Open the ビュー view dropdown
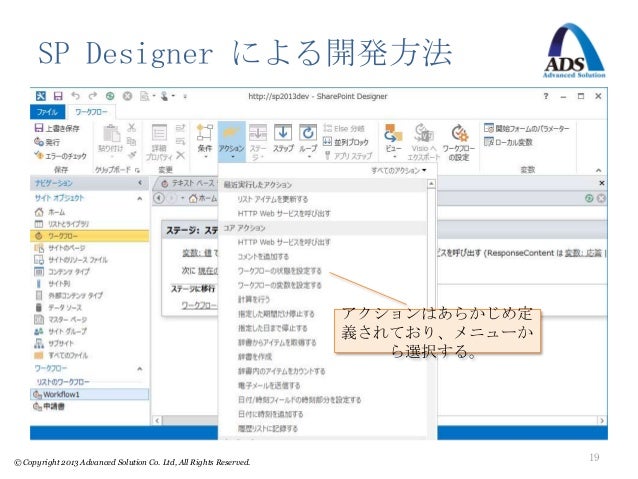This screenshot has height=479, width=638. pos(393,142)
